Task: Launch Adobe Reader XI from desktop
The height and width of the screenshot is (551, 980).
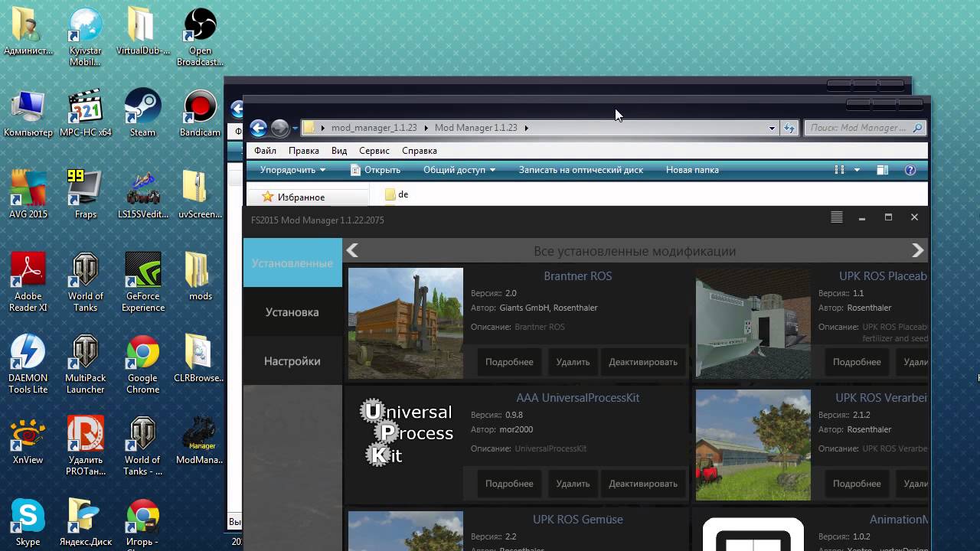Action: pos(28,282)
